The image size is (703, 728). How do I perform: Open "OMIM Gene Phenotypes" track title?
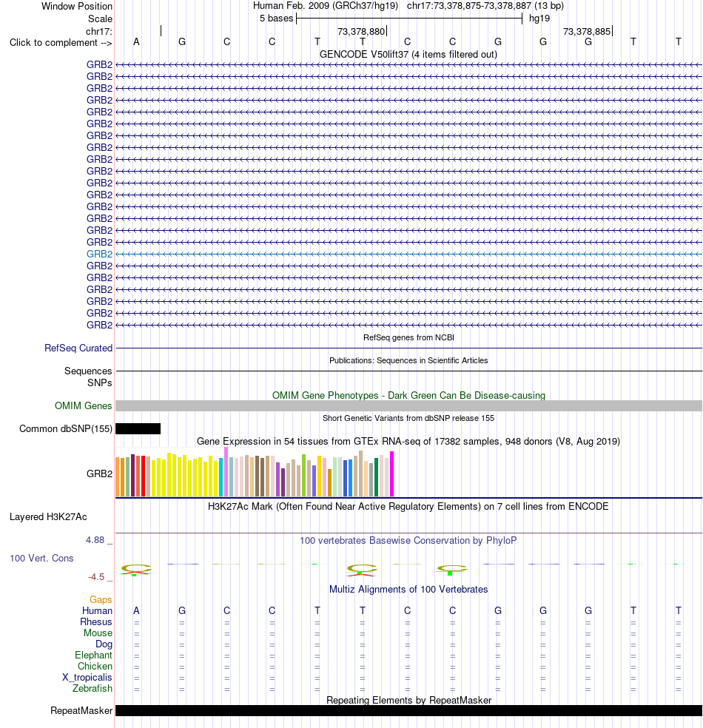point(408,396)
